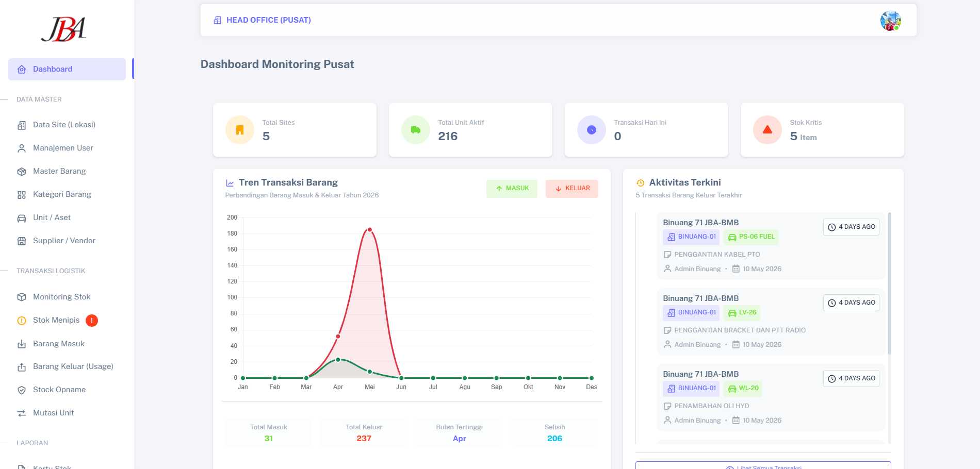Click the Kategori Barang grid icon

(x=22, y=195)
